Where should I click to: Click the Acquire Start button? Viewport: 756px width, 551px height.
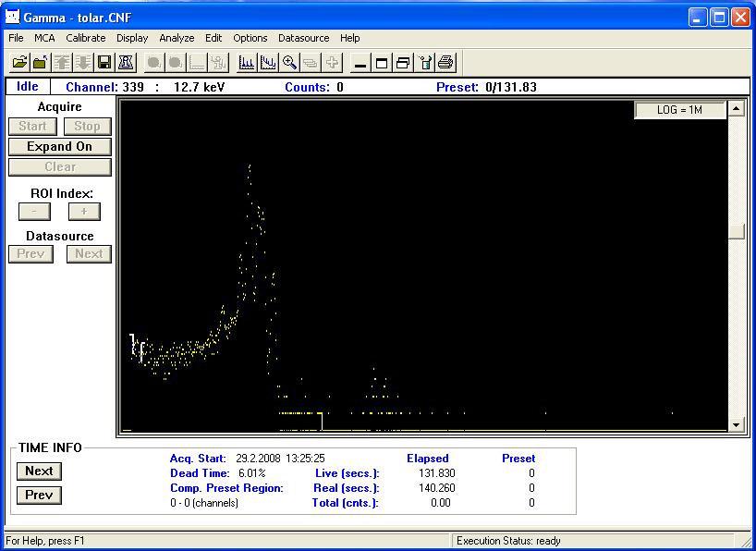click(x=32, y=127)
